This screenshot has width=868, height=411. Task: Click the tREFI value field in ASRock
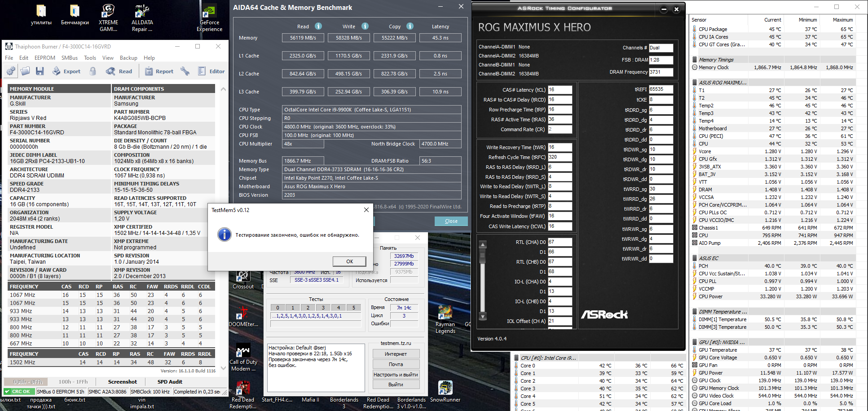662,89
